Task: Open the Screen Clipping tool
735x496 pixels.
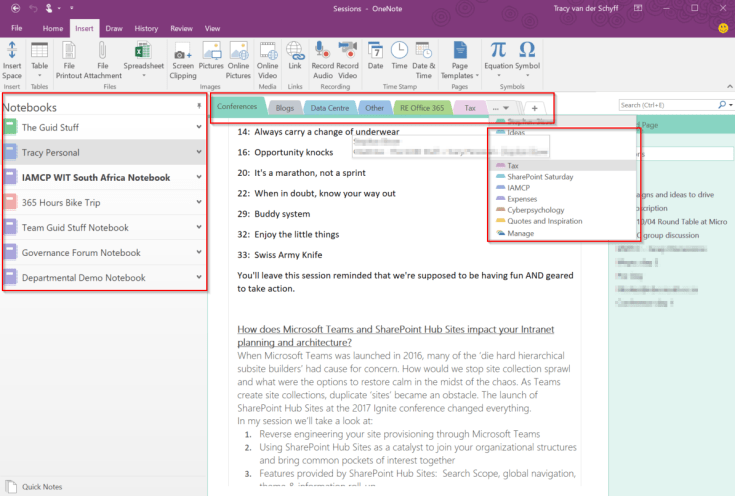Action: pyautogui.click(x=183, y=53)
